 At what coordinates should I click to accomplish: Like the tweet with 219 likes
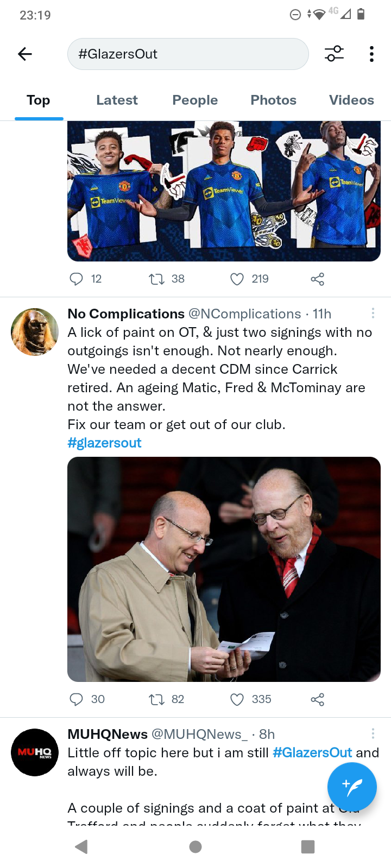tap(237, 279)
